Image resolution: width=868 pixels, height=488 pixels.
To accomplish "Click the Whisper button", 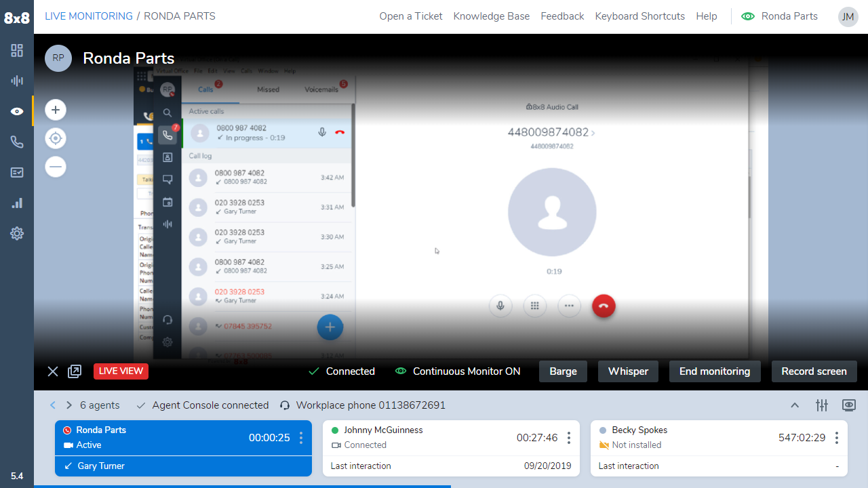I will [x=628, y=371].
